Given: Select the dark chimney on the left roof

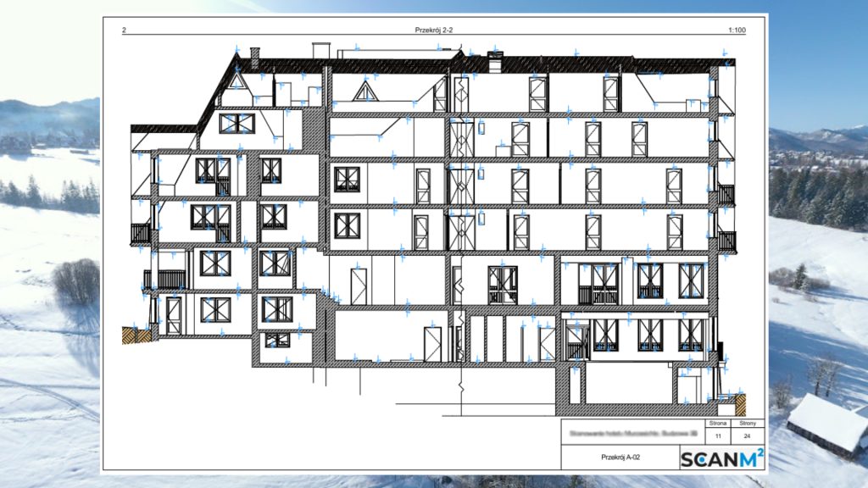Looking at the screenshot, I should [254, 56].
